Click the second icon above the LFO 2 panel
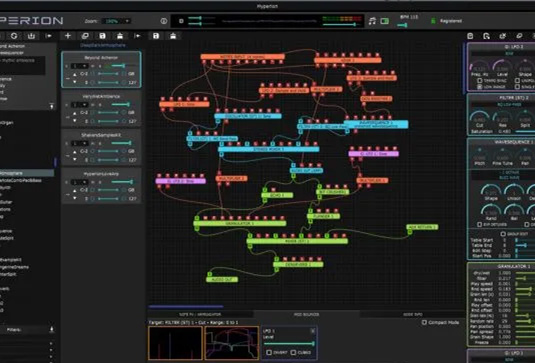535x363 pixels. [487, 36]
